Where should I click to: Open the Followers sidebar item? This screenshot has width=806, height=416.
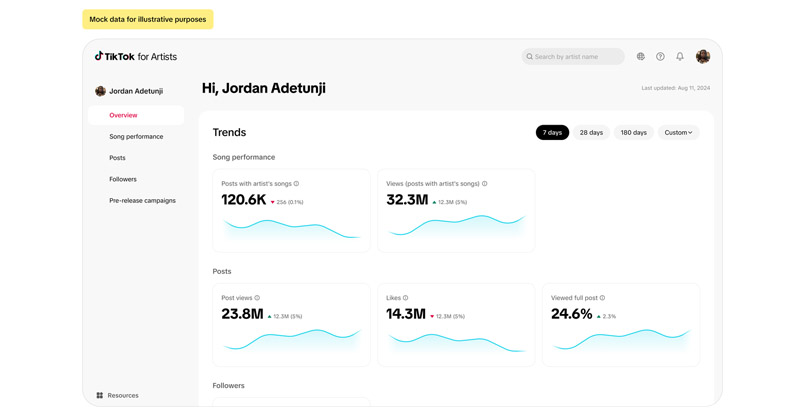pyautogui.click(x=123, y=179)
